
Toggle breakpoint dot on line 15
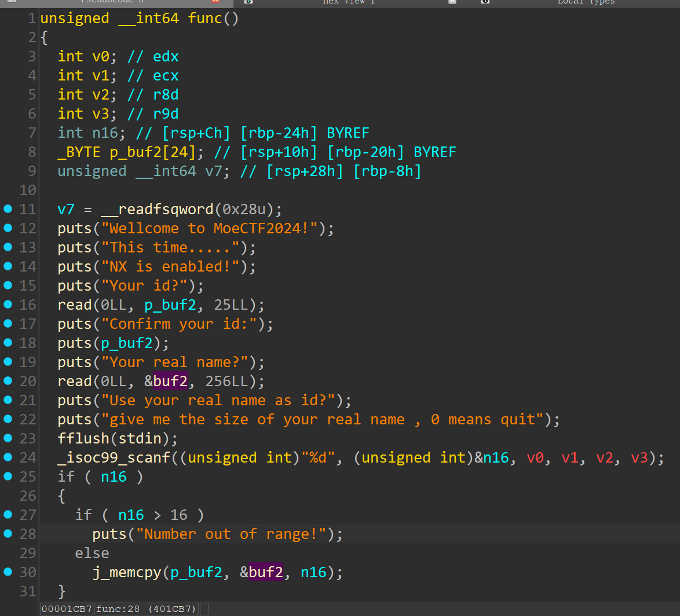(8, 285)
